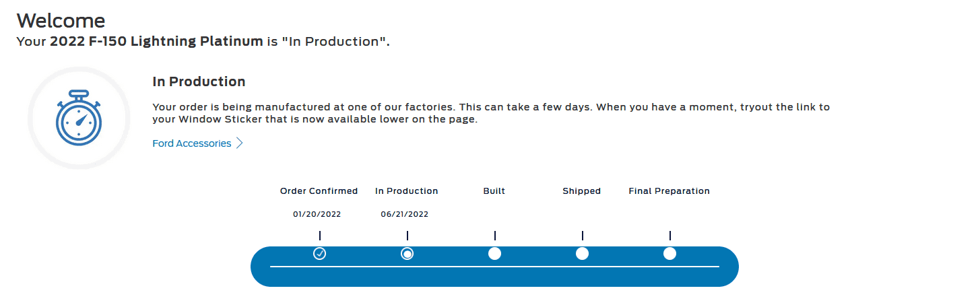Click the Welcome heading

coord(61,20)
